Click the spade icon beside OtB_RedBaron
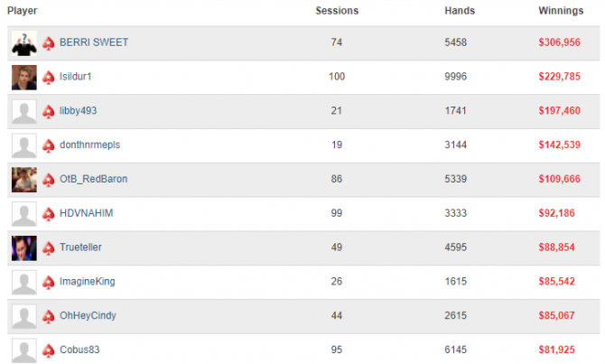This screenshot has width=605, height=364. pyautogui.click(x=48, y=180)
